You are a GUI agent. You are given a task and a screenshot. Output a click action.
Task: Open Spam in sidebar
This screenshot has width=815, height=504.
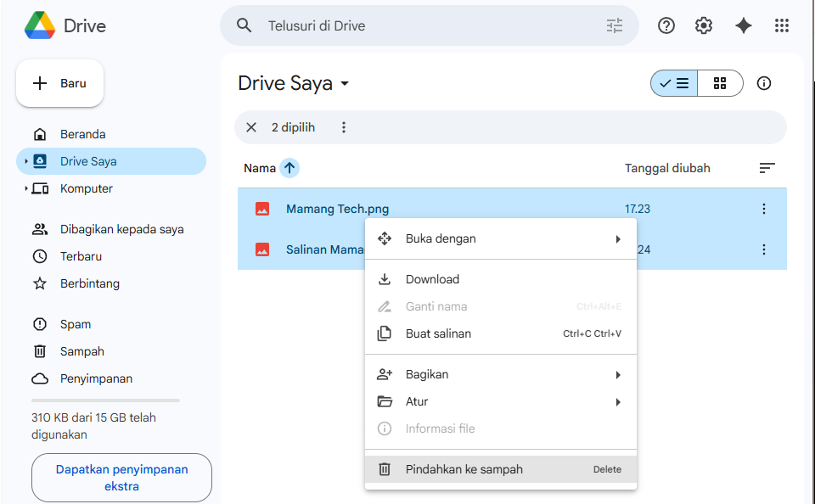[111, 324]
